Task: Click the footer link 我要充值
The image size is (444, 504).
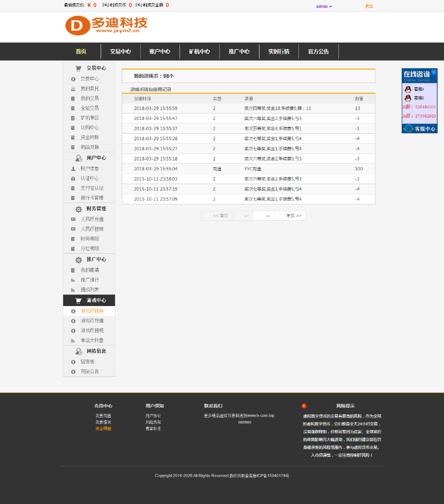Action: pos(103,416)
